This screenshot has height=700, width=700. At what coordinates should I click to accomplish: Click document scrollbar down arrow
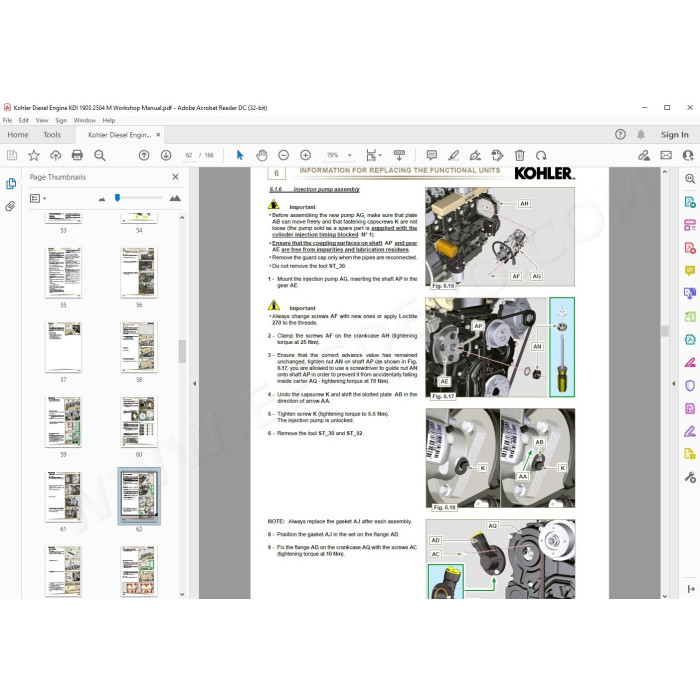[665, 596]
